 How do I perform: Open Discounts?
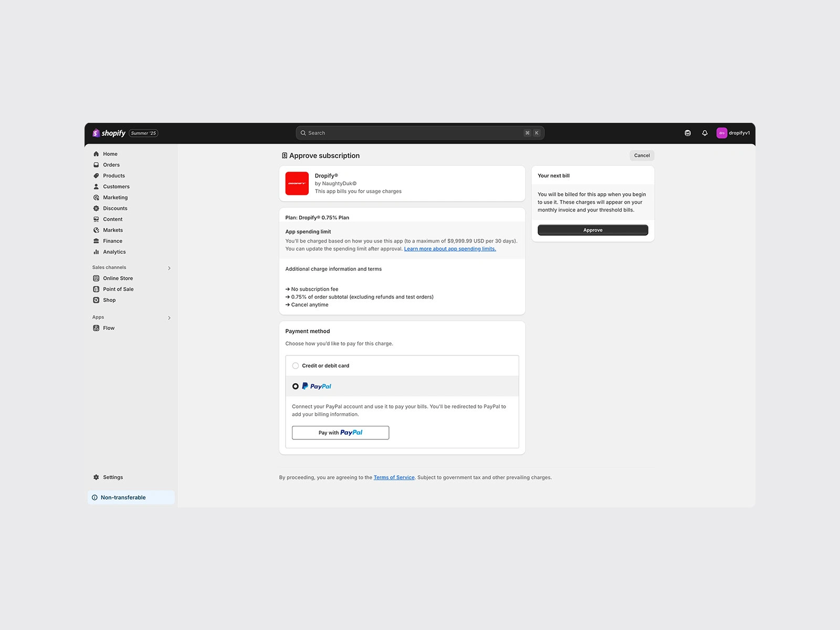(115, 208)
